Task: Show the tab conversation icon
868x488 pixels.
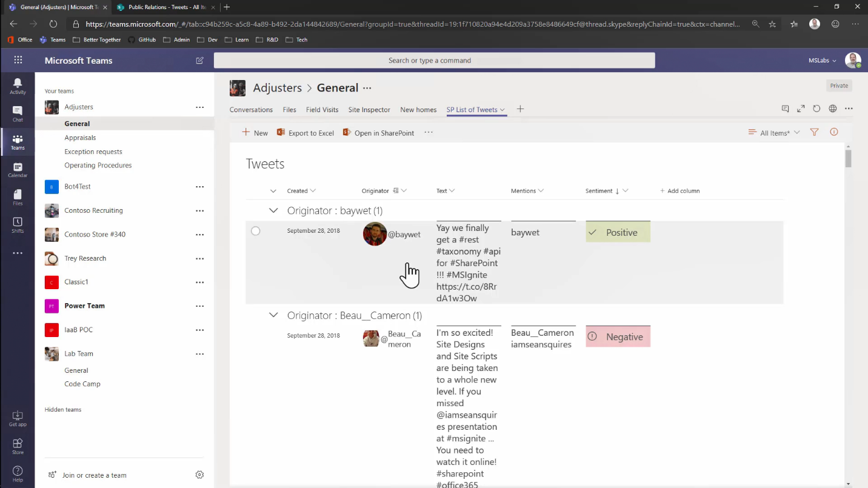Action: [x=785, y=109]
